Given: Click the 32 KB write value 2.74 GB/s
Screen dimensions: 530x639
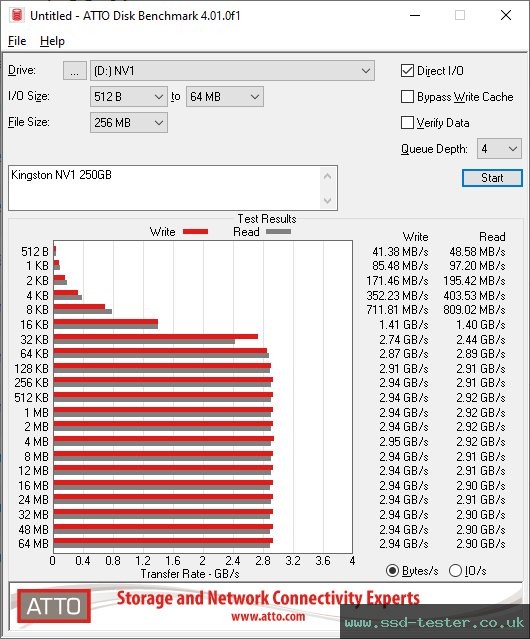Looking at the screenshot, I should tap(404, 339).
